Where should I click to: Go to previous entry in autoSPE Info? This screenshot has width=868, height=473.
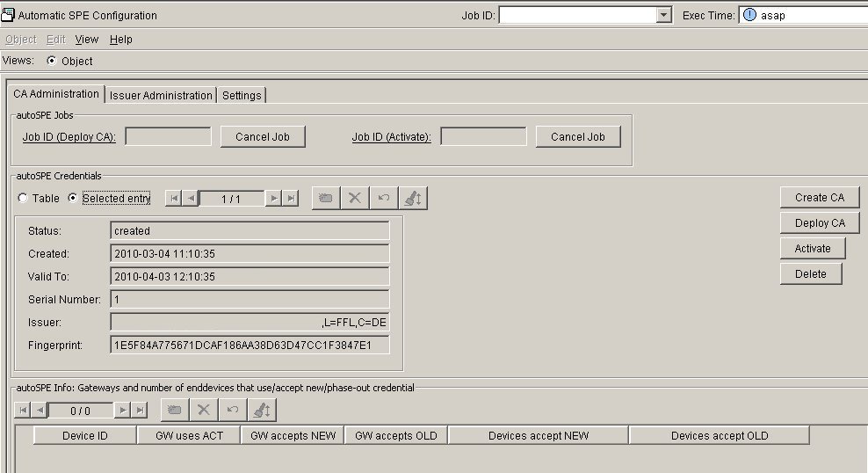point(40,411)
